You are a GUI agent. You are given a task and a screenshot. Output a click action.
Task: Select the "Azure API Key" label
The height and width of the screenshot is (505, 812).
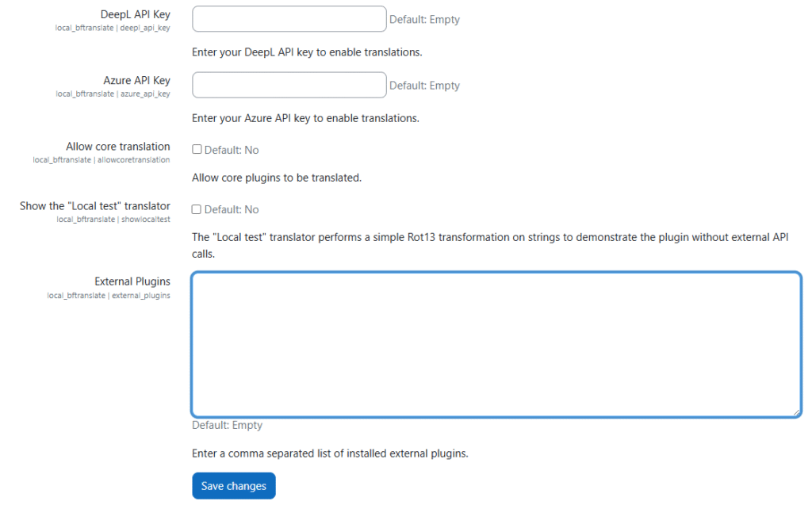(136, 80)
